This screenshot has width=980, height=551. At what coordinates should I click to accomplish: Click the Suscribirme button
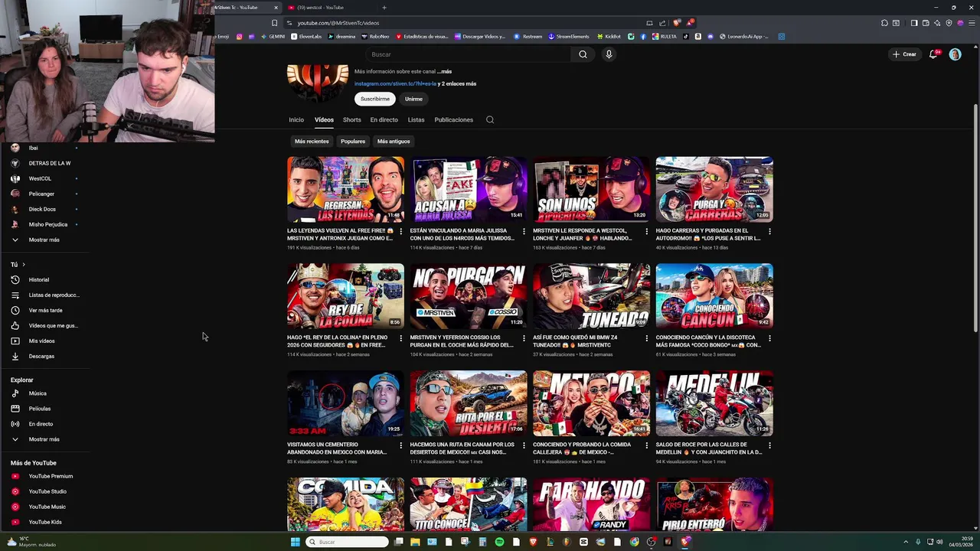pyautogui.click(x=375, y=99)
